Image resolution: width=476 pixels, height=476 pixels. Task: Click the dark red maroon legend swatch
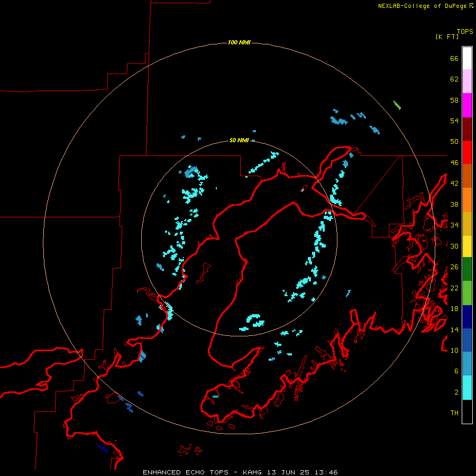[x=467, y=129]
